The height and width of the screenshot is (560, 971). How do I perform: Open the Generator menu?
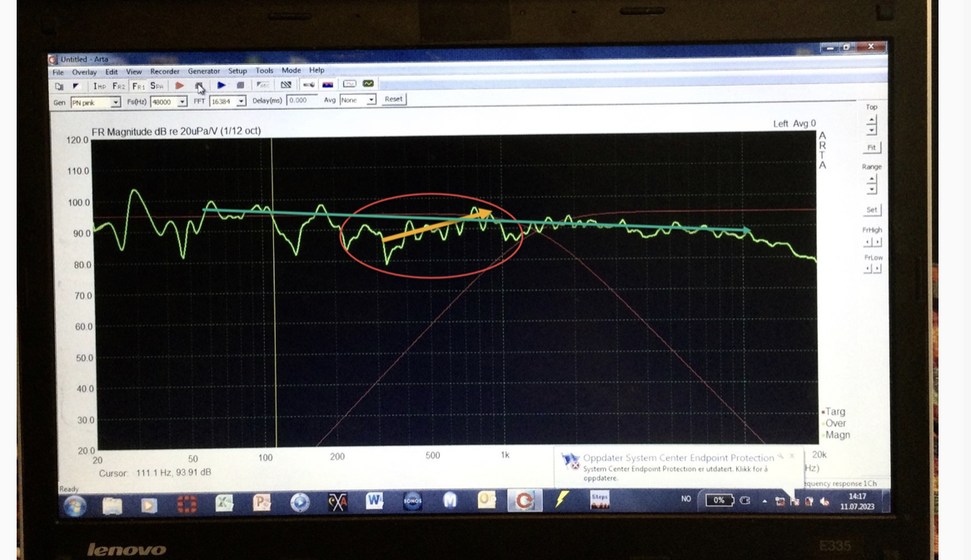tap(204, 72)
